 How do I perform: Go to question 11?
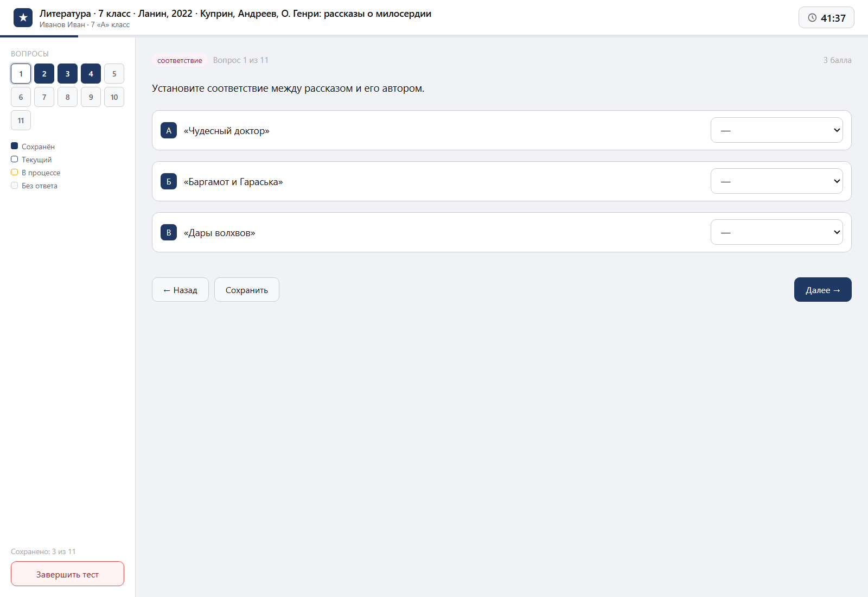pos(21,120)
